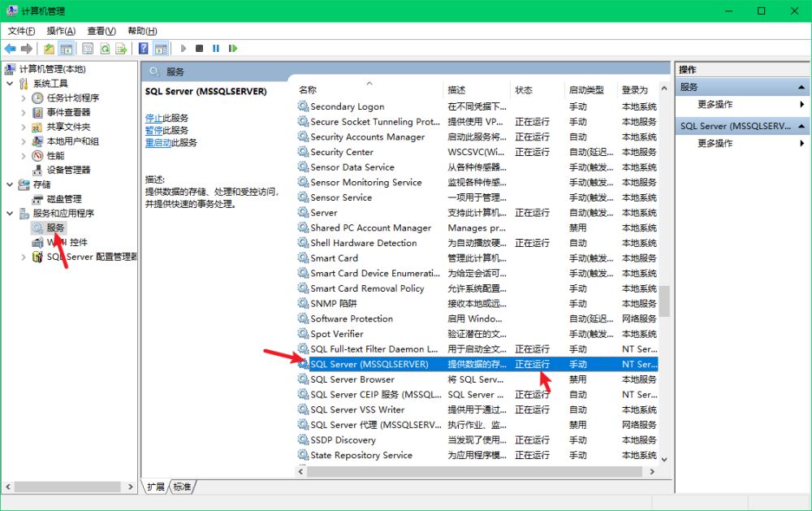Click the Export List toolbar icon
The height and width of the screenshot is (511, 812).
tap(121, 49)
